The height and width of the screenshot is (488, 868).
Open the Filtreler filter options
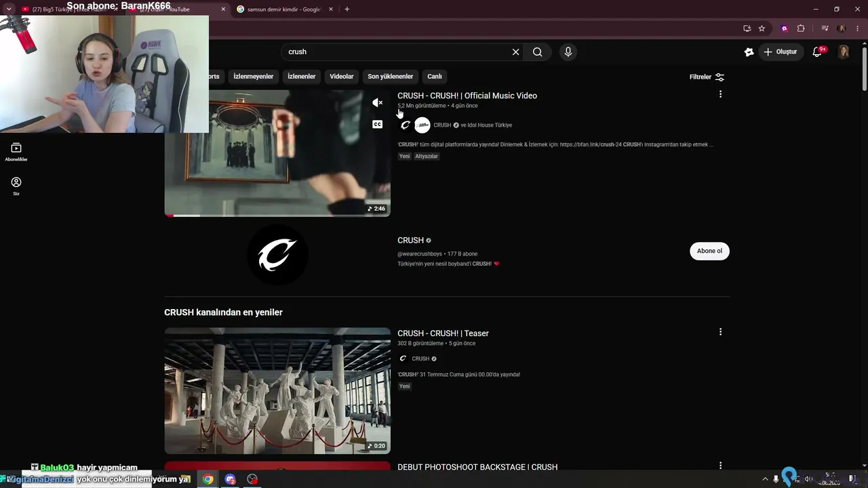point(707,77)
